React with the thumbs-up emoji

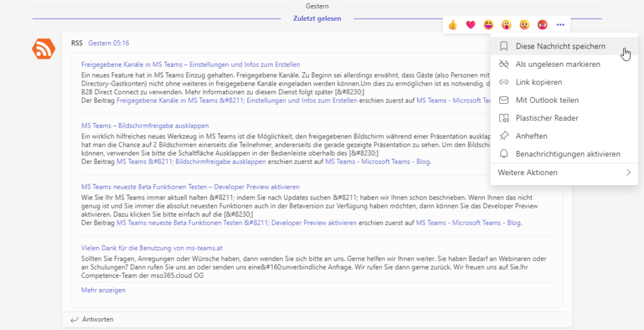pos(453,25)
